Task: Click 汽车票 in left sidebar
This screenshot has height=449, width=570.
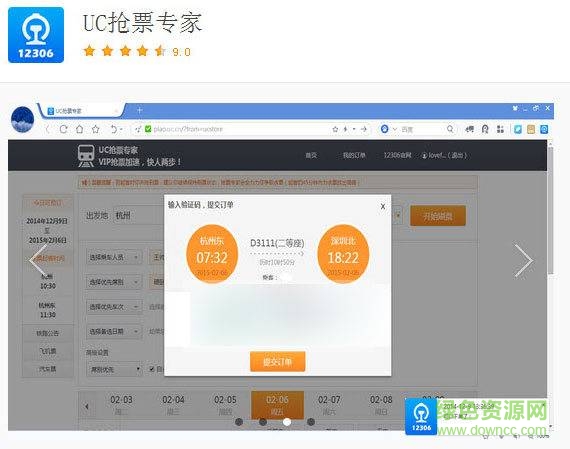Action: click(48, 369)
